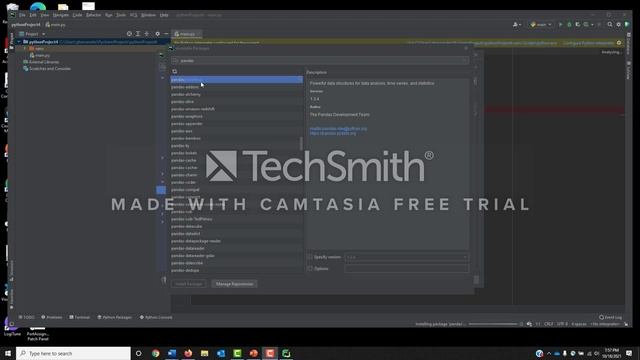Expand all nodes in Project panel
The width and height of the screenshot is (640, 360).
[x=138, y=34]
